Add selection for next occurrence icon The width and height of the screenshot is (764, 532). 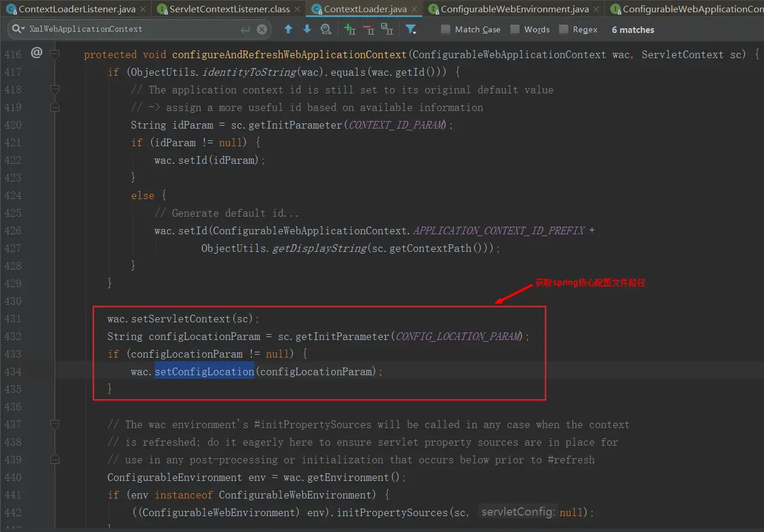[x=349, y=29]
